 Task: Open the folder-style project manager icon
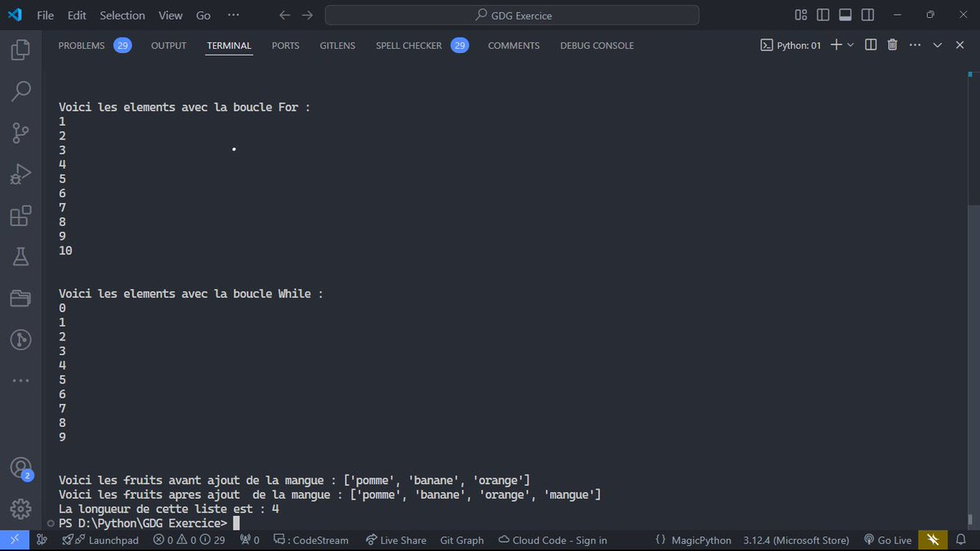pos(20,298)
